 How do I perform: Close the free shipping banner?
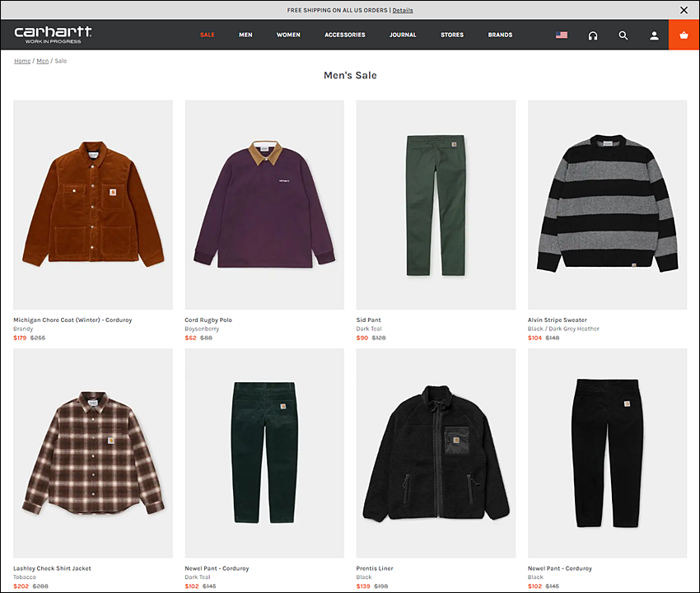pyautogui.click(x=684, y=10)
